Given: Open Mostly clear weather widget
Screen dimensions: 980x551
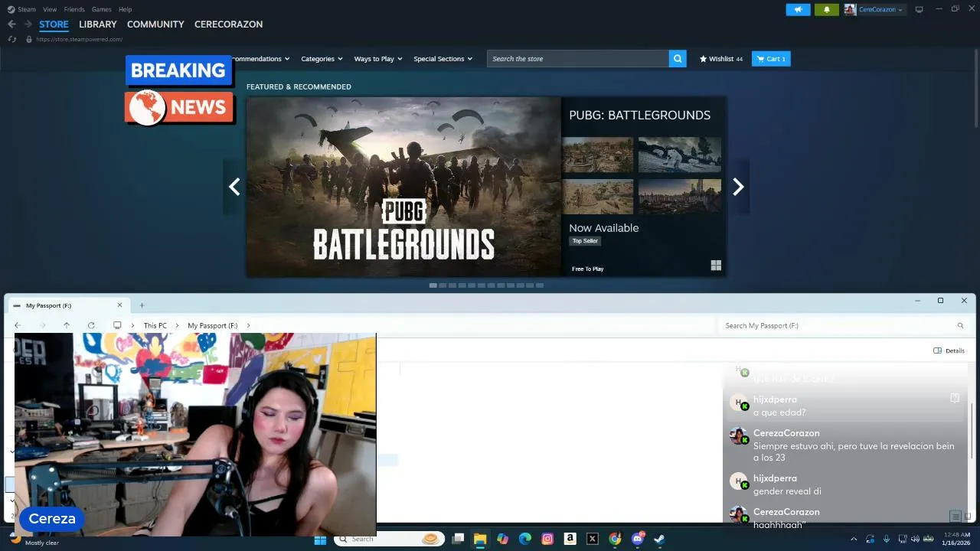Looking at the screenshot, I should pos(34,540).
